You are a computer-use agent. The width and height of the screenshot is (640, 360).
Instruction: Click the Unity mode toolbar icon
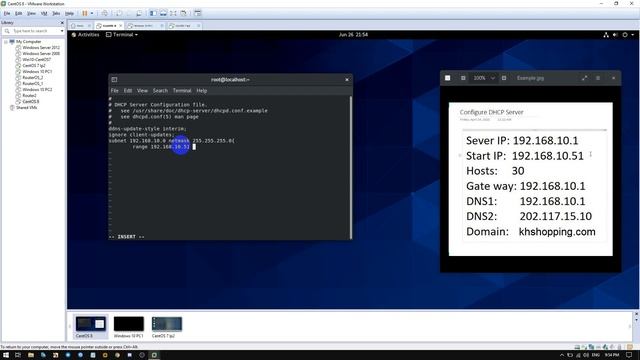[x=183, y=13]
